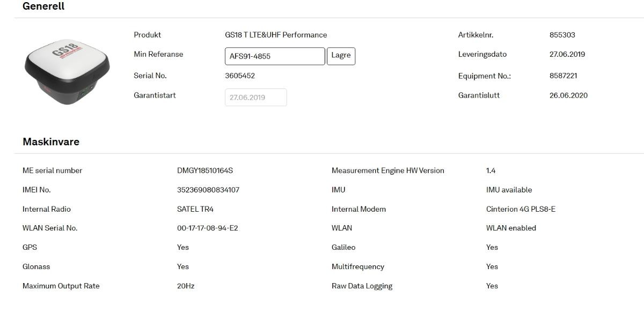644x312 pixels.
Task: Click the Equipment No.: label
Action: [x=485, y=76]
